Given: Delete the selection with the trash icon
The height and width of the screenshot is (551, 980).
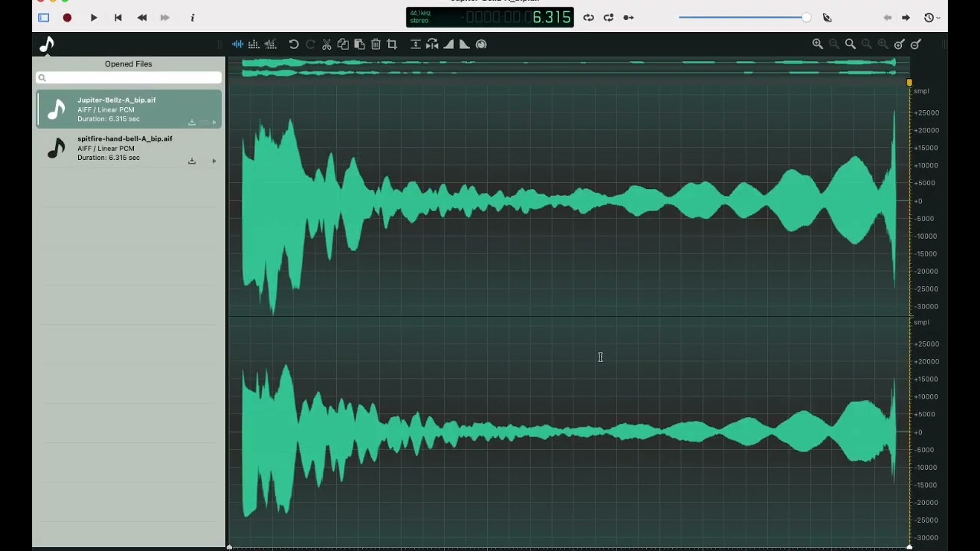Looking at the screenshot, I should pos(376,44).
